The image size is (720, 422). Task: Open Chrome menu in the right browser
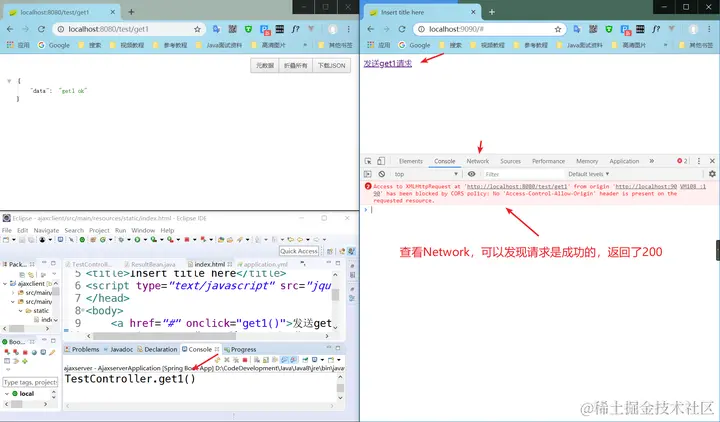point(709,29)
